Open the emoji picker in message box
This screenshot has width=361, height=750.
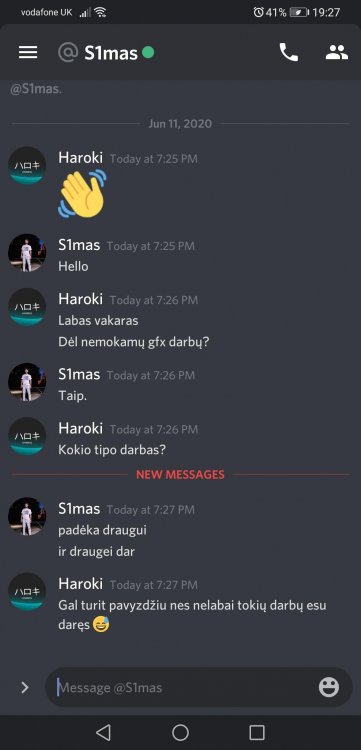point(329,687)
